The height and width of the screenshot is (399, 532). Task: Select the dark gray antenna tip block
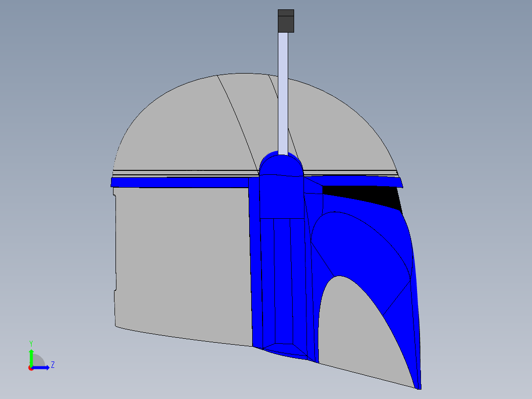tap(286, 21)
